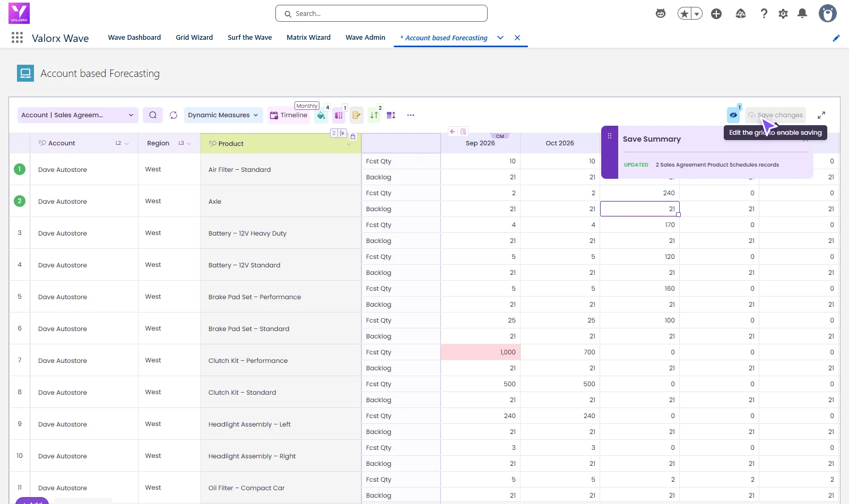Click the search magnifier button in grid toolbar
849x504 pixels.
coord(153,115)
